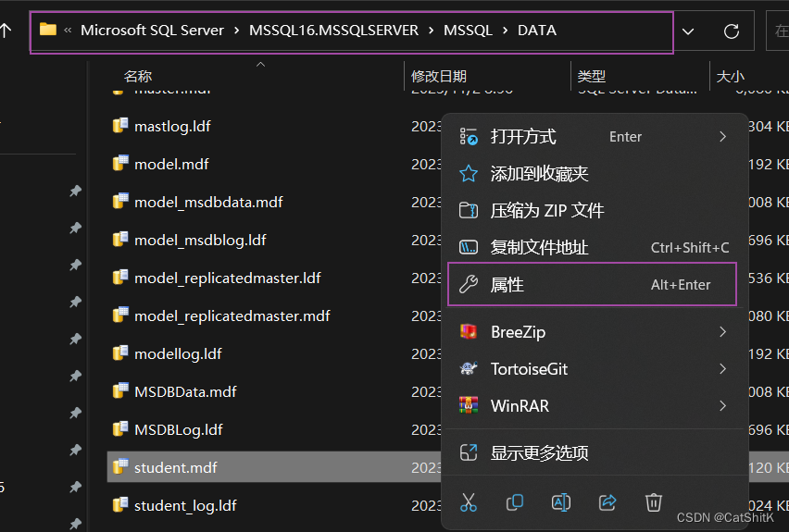Click the share icon in context menu

607,502
